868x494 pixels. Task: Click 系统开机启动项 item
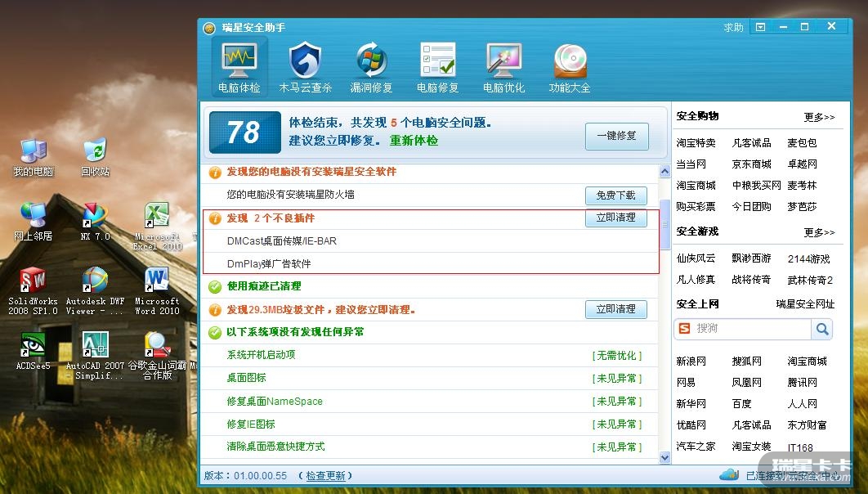261,355
